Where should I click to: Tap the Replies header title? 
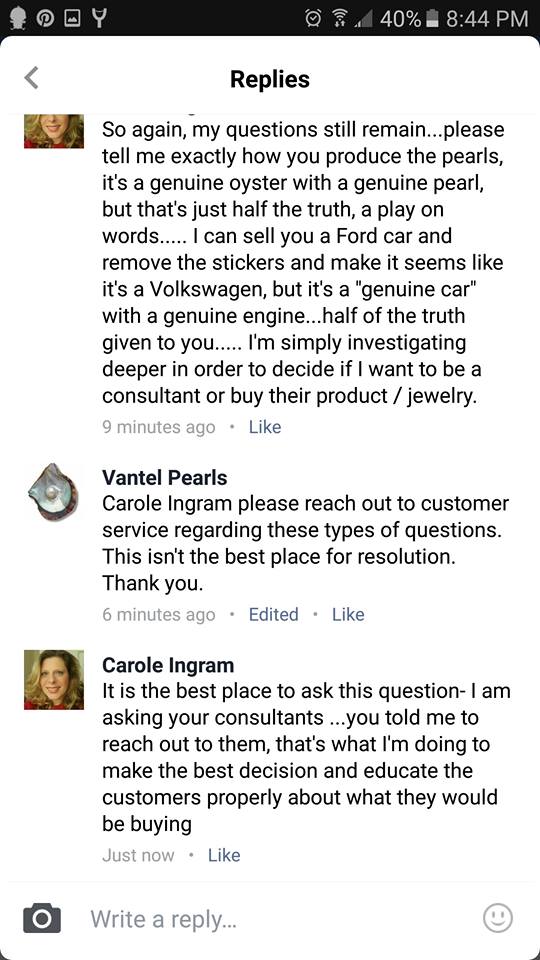tap(270, 79)
